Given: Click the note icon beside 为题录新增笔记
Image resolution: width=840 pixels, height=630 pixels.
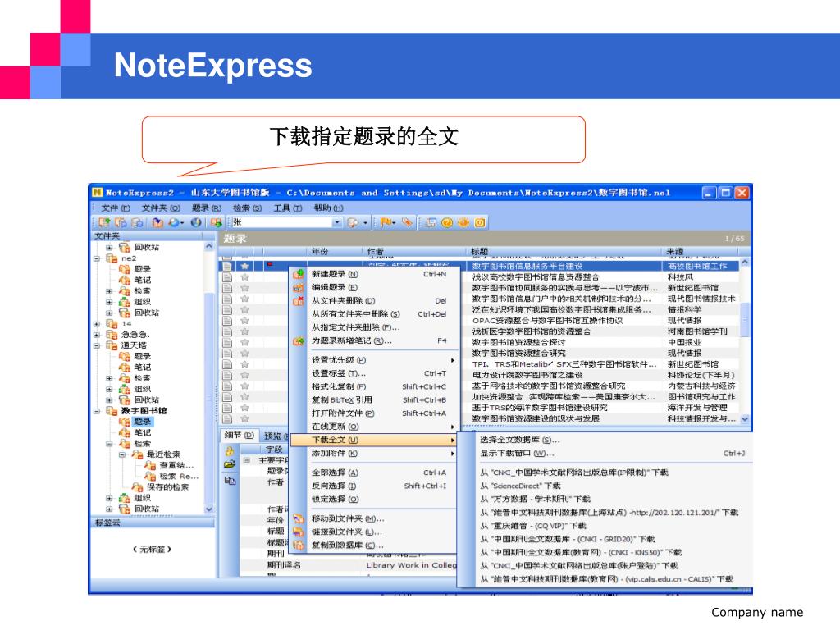Looking at the screenshot, I should click(x=299, y=340).
